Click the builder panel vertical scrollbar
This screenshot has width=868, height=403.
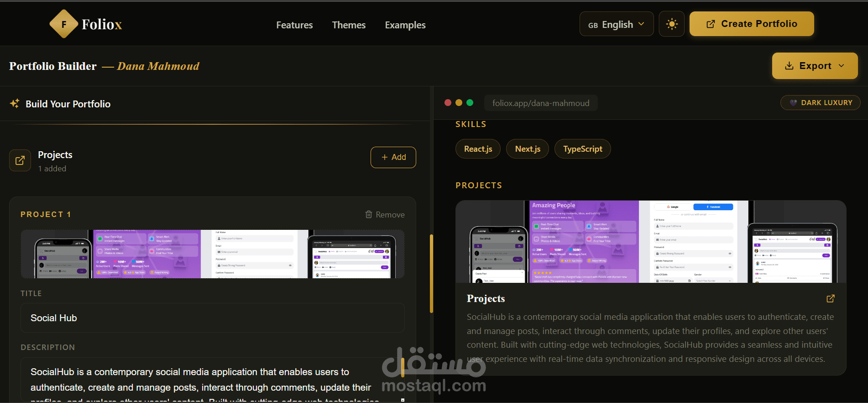431,274
